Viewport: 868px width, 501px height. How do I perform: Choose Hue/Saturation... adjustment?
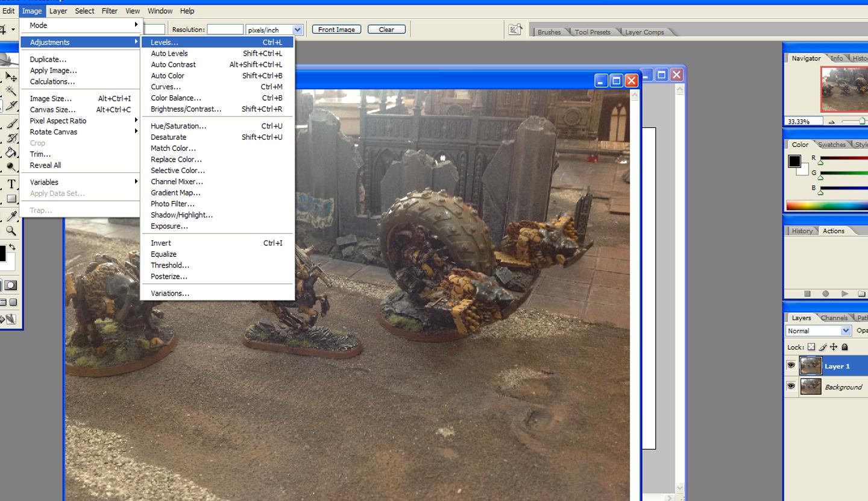click(x=217, y=126)
